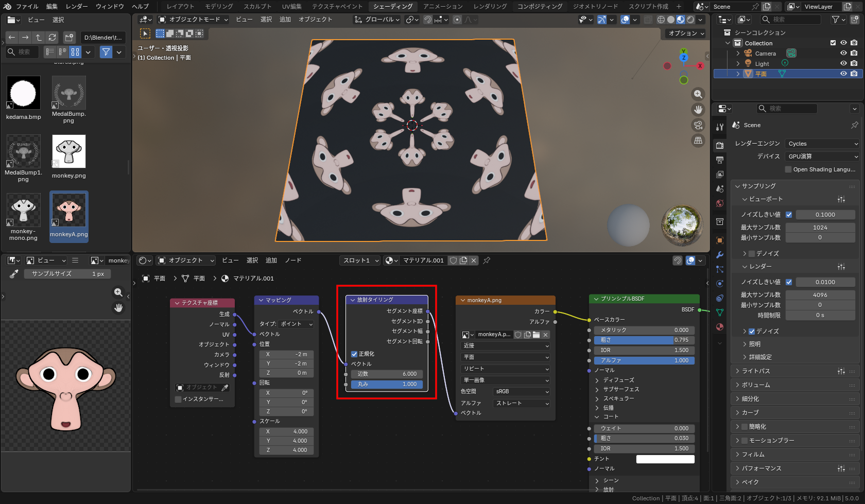
Task: Switch viewport between perspective and orthographic
Action: point(698,141)
